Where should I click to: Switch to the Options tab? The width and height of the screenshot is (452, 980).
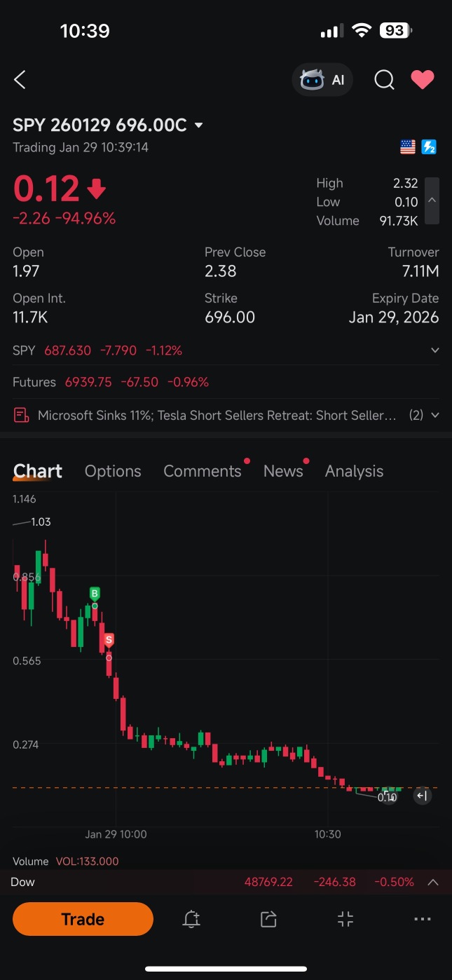113,470
